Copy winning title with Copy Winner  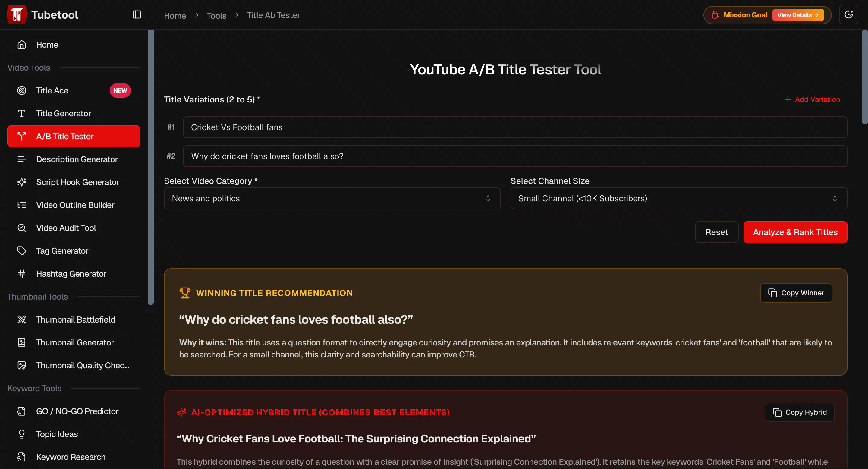tap(796, 293)
